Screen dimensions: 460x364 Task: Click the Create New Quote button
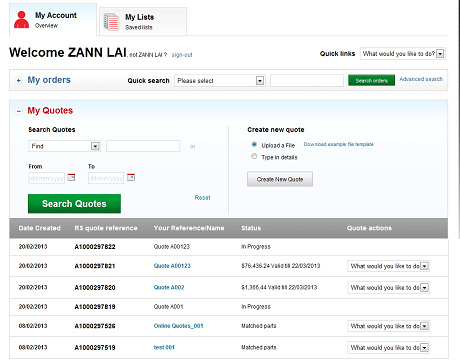[280, 179]
